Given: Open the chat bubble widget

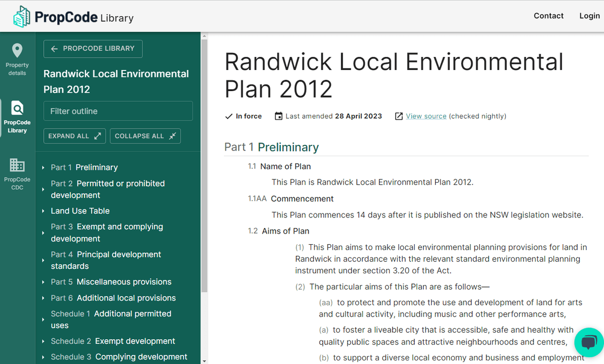Looking at the screenshot, I should (x=588, y=343).
